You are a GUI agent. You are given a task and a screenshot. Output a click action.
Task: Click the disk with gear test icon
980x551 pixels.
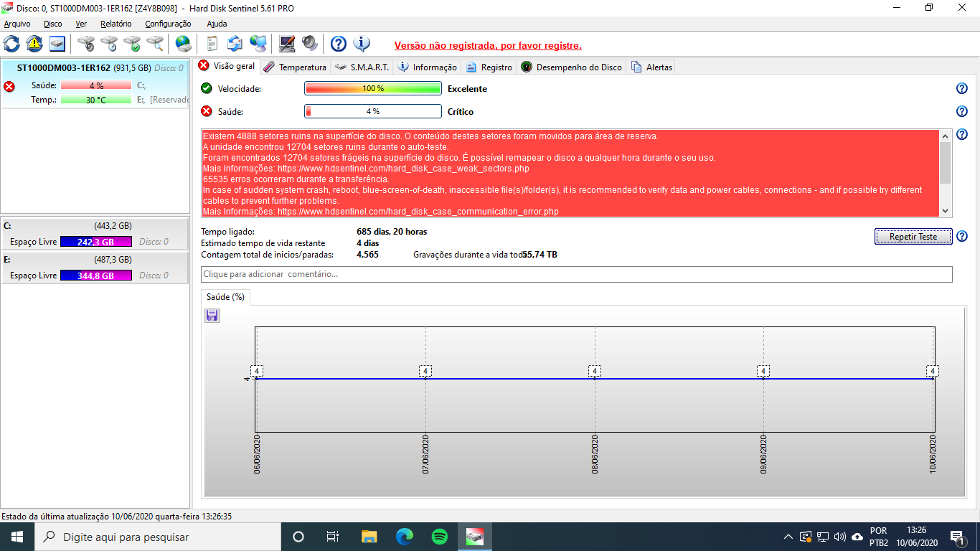click(x=86, y=44)
